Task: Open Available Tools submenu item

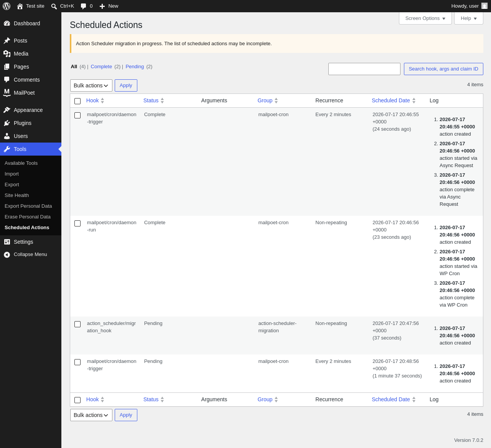Action: click(21, 163)
